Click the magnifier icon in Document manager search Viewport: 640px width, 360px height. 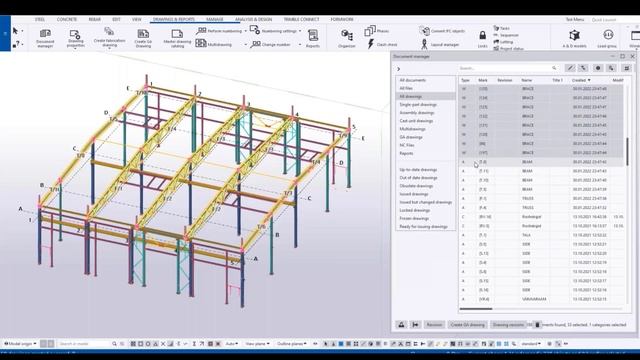(554, 68)
